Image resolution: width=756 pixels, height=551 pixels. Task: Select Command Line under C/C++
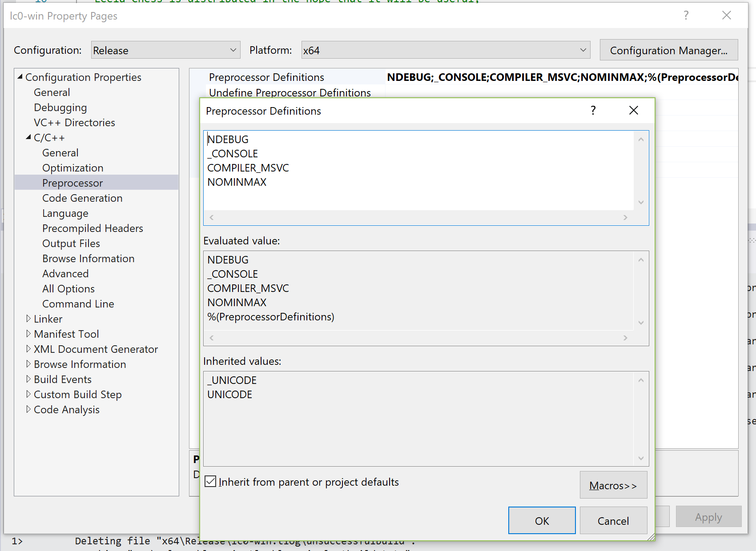tap(78, 303)
